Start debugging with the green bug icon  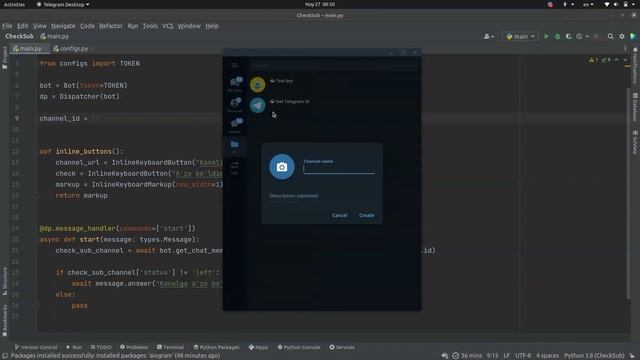click(558, 36)
